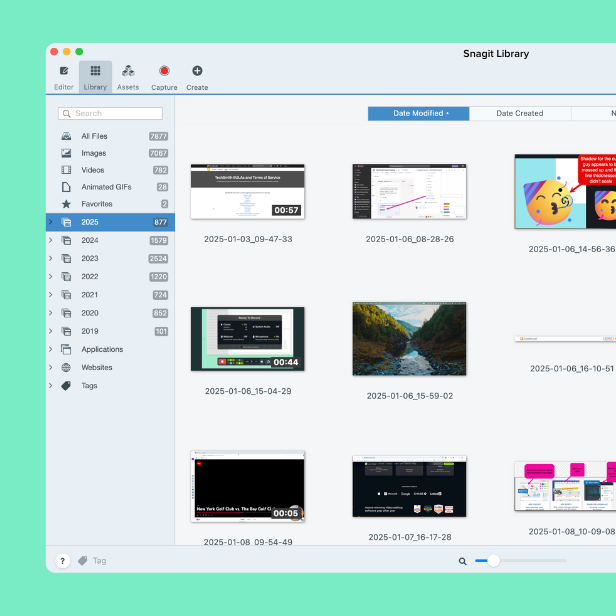This screenshot has height=616, width=616.
Task: Select the All Files tray icon
Action: pyautogui.click(x=66, y=136)
